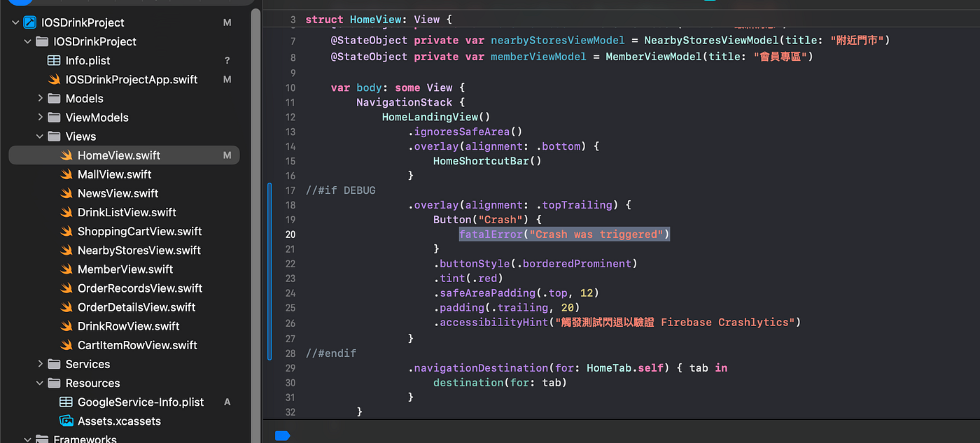Click the Frameworks folder icon
Viewport: 980px width, 443px height.
click(x=41, y=440)
